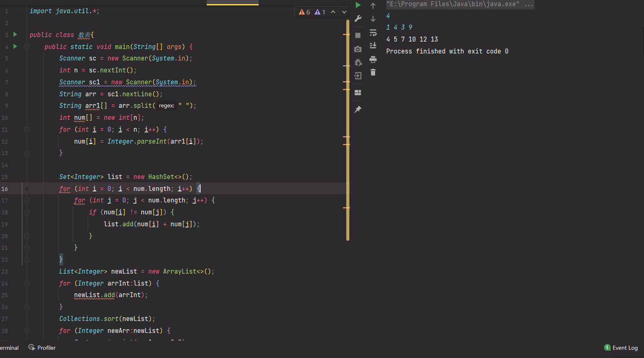
Task: Toggle scroll to end of console
Action: [x=373, y=45]
